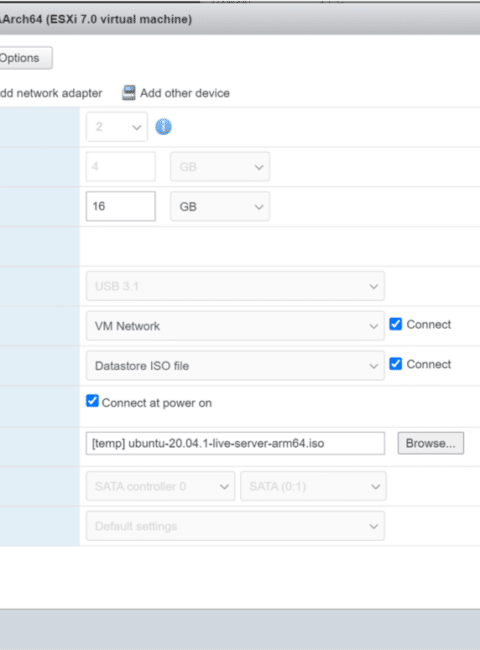Open the SATA (0:1) dropdown

coord(313,486)
